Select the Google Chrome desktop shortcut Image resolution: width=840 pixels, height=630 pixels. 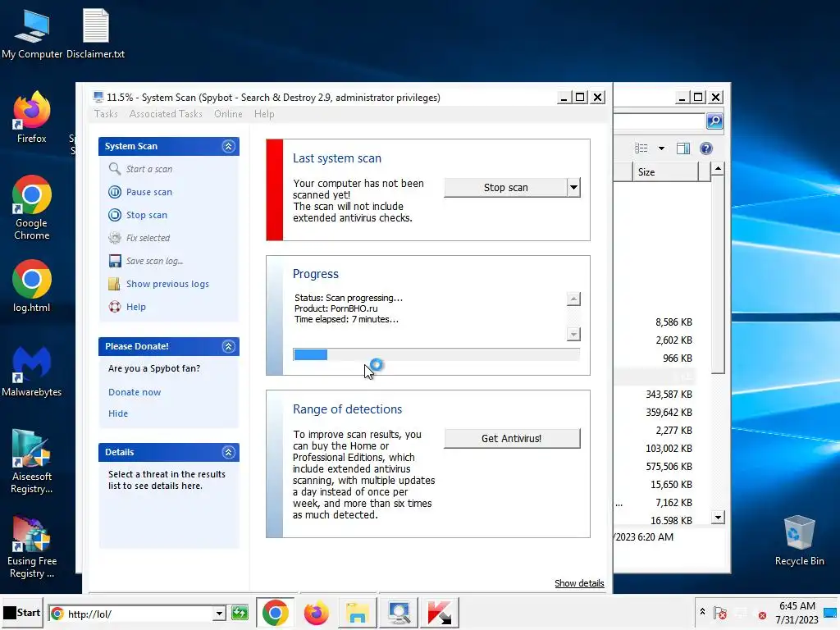(x=32, y=208)
